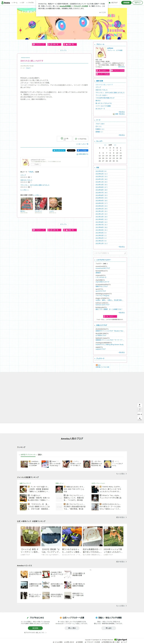Click the 上に戻る back-to-top arrow

point(140,419)
